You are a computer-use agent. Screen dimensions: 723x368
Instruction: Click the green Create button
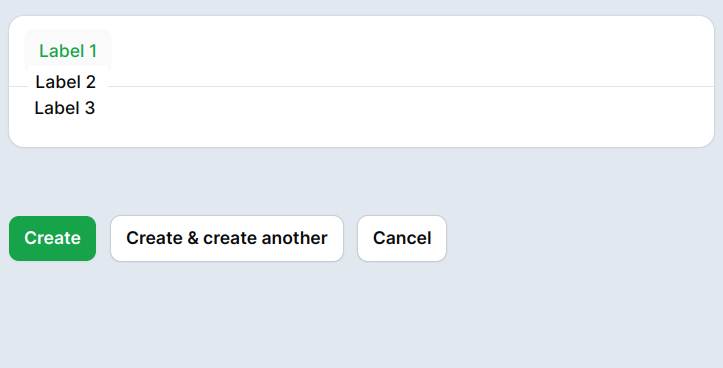pyautogui.click(x=53, y=238)
